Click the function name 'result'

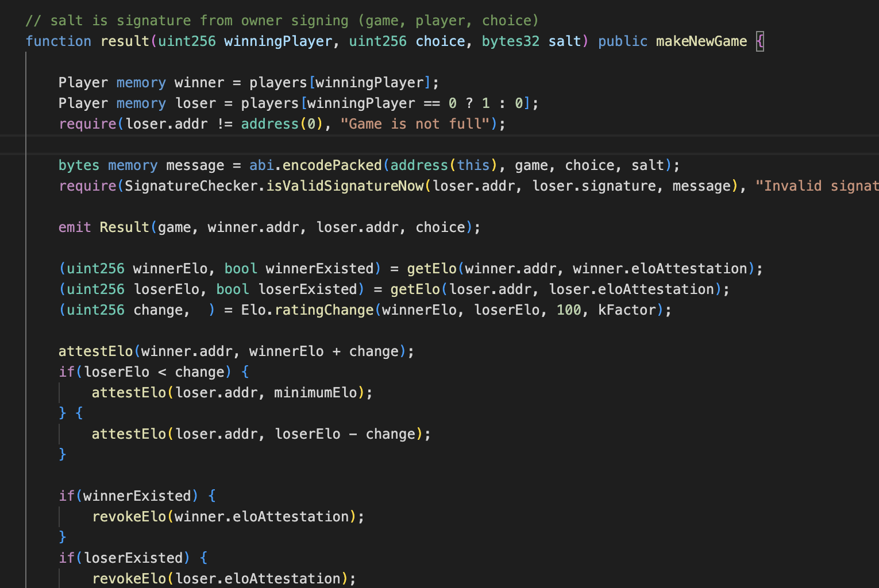[125, 41]
